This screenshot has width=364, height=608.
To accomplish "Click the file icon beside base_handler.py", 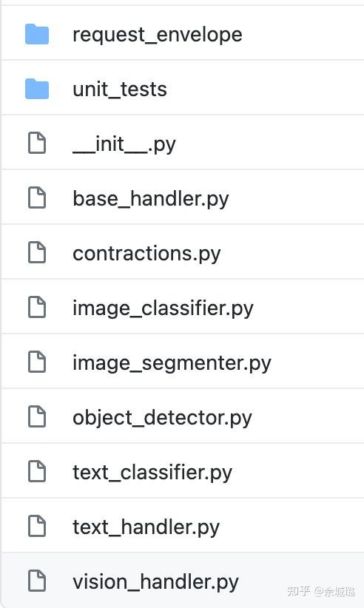I will 37,197.
